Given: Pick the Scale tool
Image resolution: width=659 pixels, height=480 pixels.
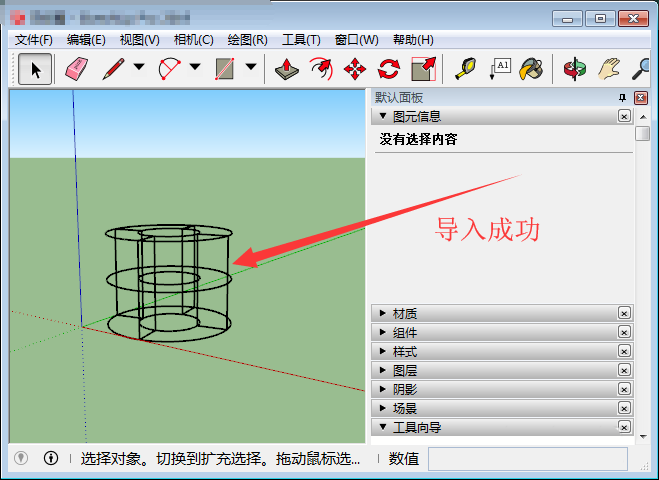Looking at the screenshot, I should tap(423, 69).
